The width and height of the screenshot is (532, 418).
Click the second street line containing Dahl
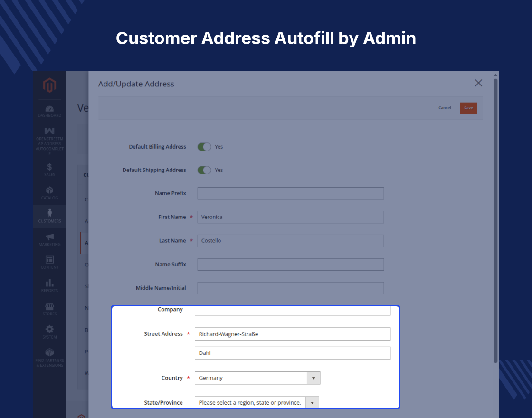tap(293, 353)
